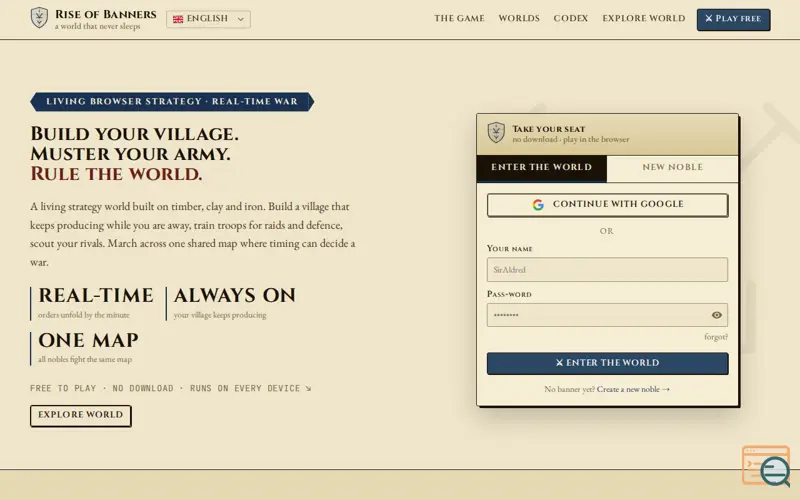Click the Rise of Banners shield logo
800x500 pixels.
(x=39, y=18)
